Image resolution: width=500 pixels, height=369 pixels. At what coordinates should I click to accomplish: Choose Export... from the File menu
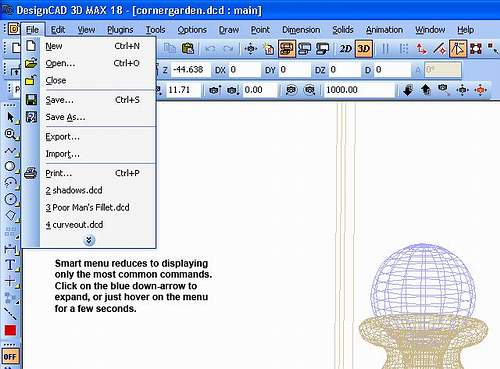coord(63,137)
